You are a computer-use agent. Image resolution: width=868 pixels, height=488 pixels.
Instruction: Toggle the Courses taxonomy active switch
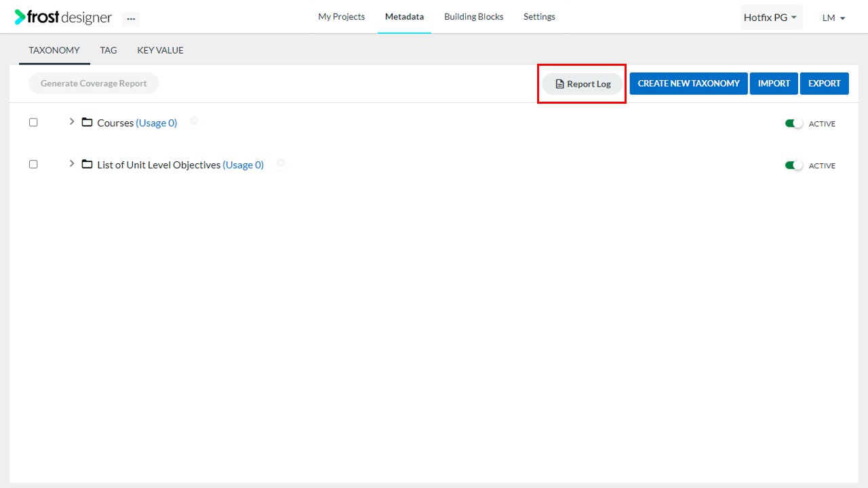793,123
